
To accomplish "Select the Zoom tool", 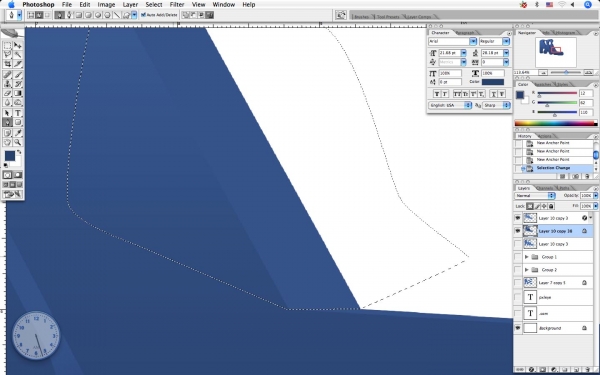I will coord(18,142).
